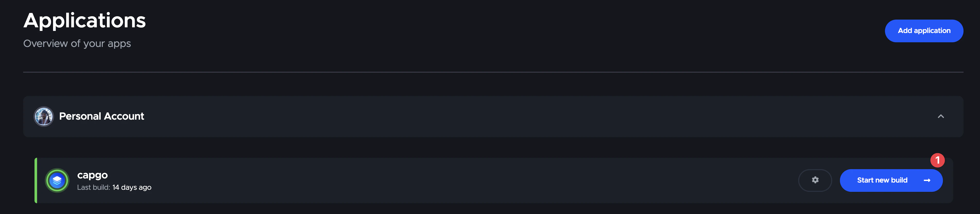Click the Personal Account label text
980x214 pixels.
(x=101, y=117)
